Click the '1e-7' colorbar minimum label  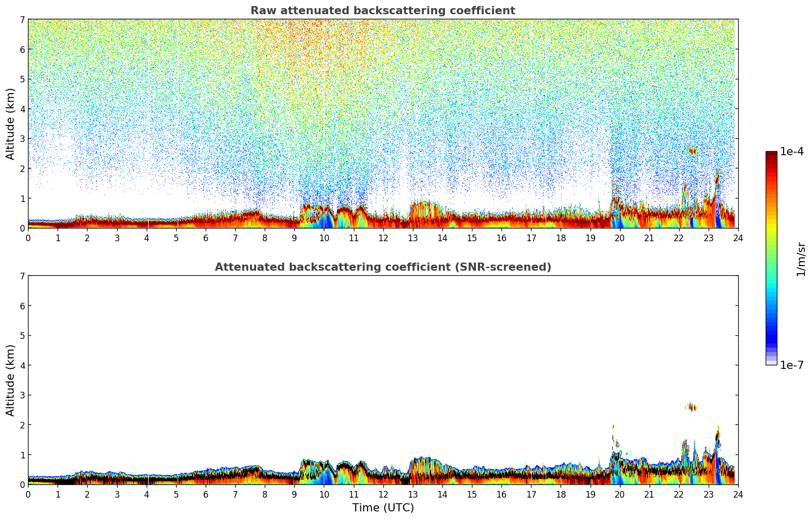(792, 365)
